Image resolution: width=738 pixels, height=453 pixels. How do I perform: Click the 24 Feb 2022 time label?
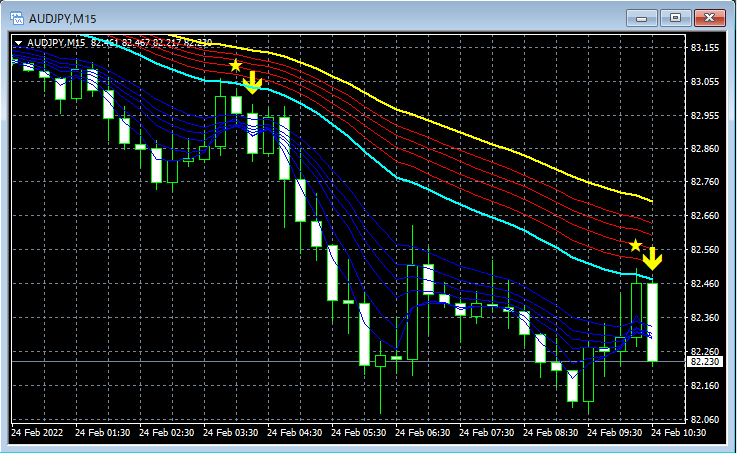pos(37,432)
